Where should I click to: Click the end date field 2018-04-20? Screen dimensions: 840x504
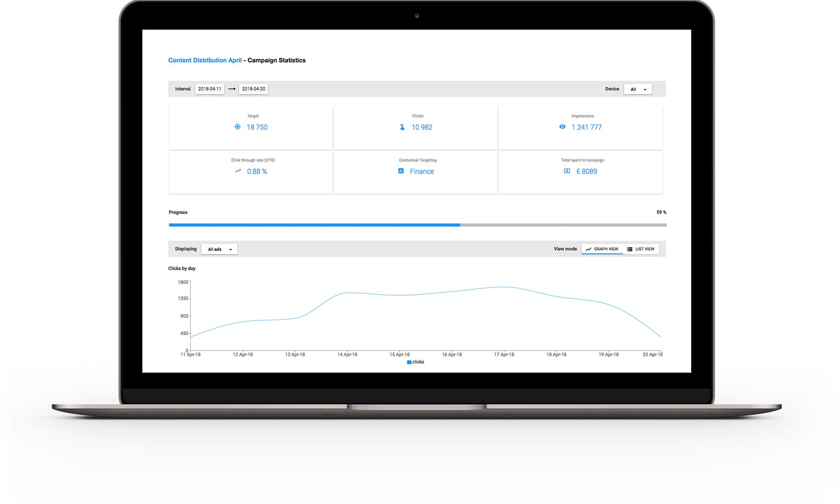[253, 89]
